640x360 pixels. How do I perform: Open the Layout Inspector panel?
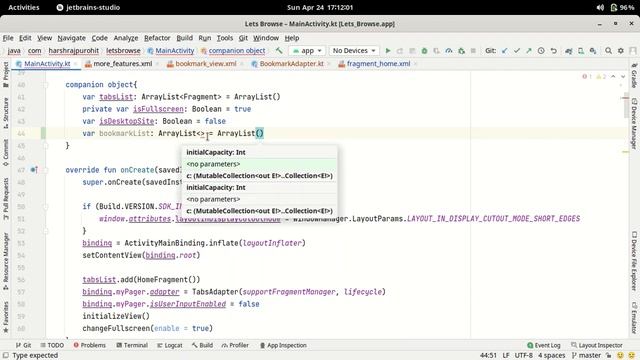(597, 345)
